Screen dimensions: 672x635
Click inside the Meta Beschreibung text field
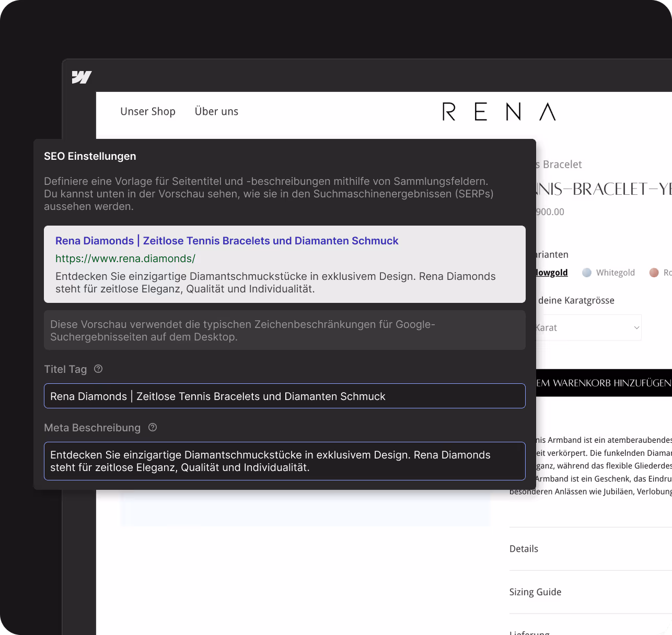tap(285, 461)
